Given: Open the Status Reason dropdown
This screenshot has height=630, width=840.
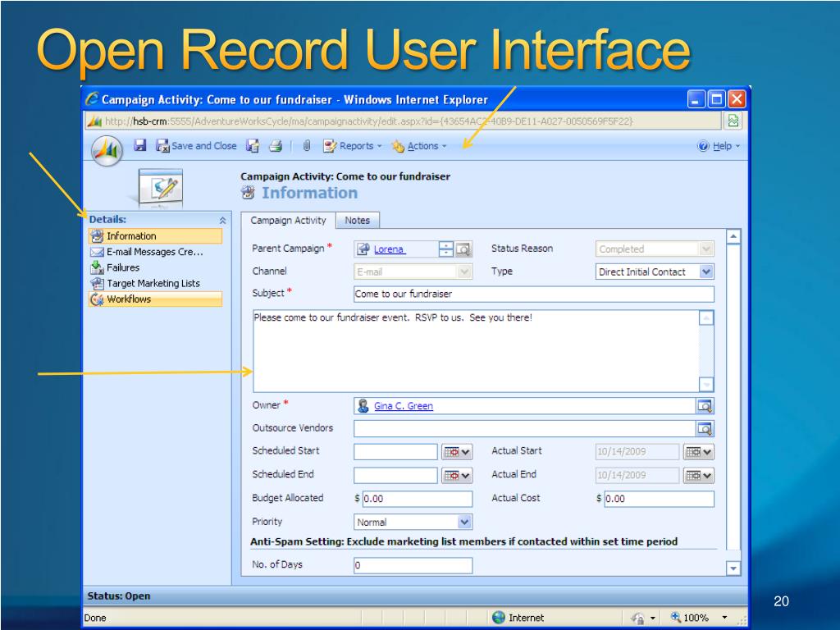Looking at the screenshot, I should tap(706, 249).
